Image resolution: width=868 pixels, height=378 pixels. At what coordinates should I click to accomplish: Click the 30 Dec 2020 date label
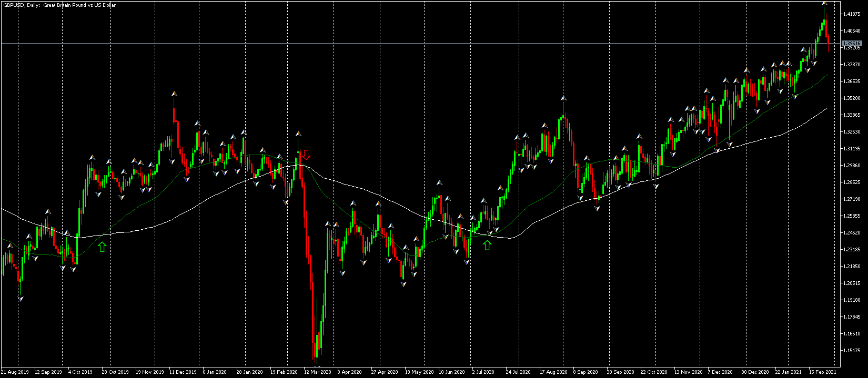click(755, 372)
